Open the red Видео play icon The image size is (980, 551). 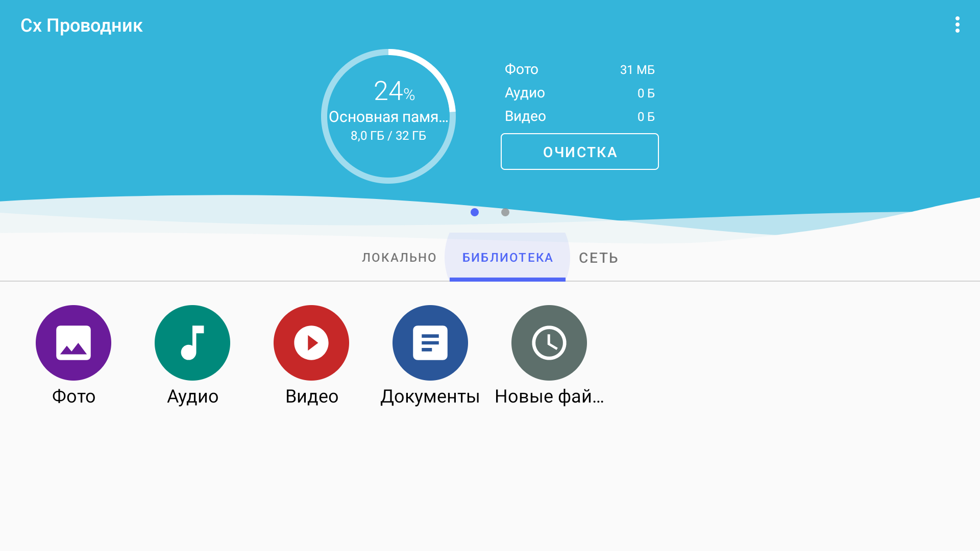coord(311,343)
